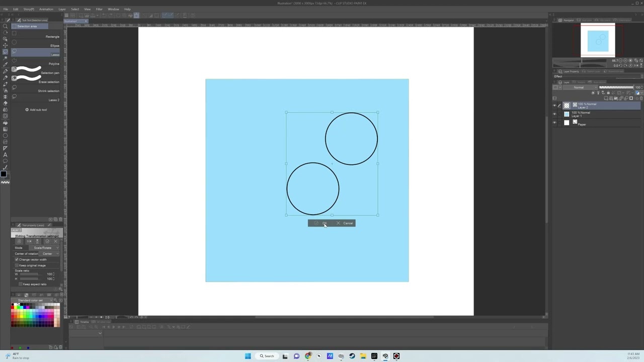The width and height of the screenshot is (644, 362).
Task: Hide Layer 2 with eye icon
Action: point(554,106)
